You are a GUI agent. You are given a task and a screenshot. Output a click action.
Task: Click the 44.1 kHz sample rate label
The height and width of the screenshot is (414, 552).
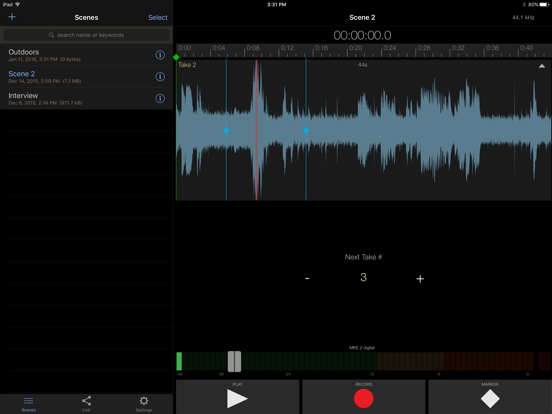coord(523,18)
